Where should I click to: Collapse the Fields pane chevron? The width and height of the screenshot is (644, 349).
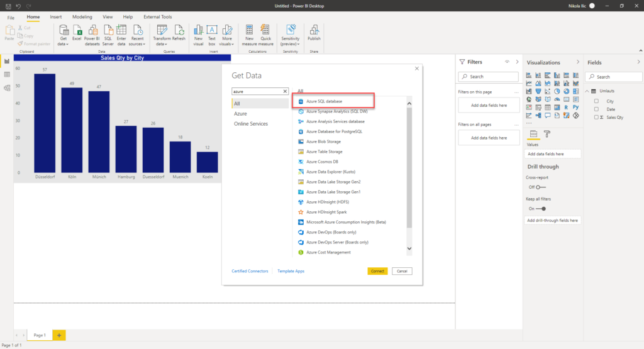coord(639,62)
